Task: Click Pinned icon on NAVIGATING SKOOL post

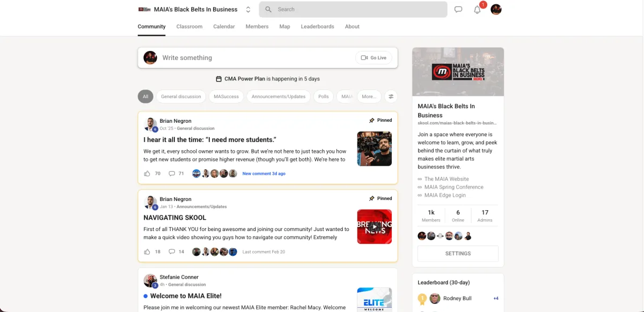Action: [x=372, y=198]
